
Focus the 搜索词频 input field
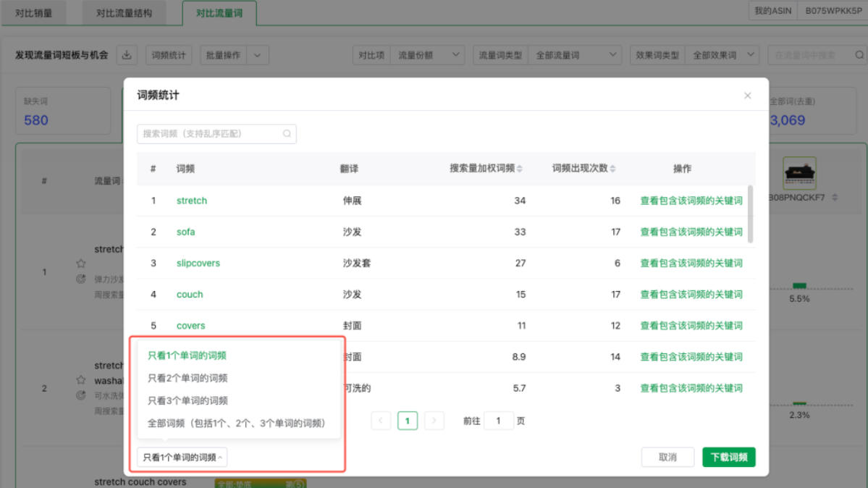pyautogui.click(x=216, y=133)
